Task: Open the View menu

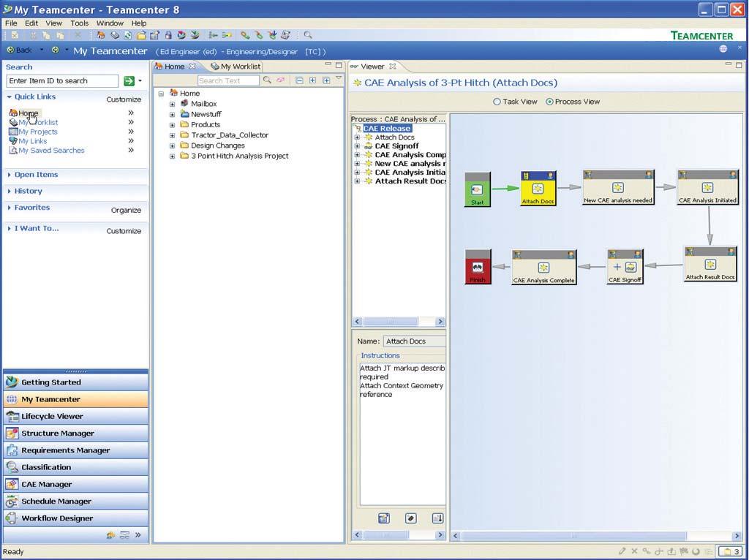Action: tap(54, 23)
